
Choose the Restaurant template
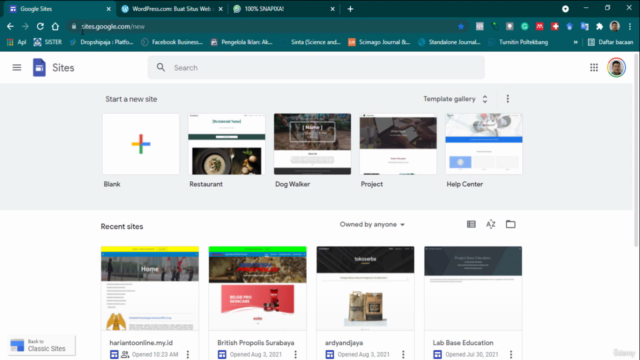coord(227,144)
